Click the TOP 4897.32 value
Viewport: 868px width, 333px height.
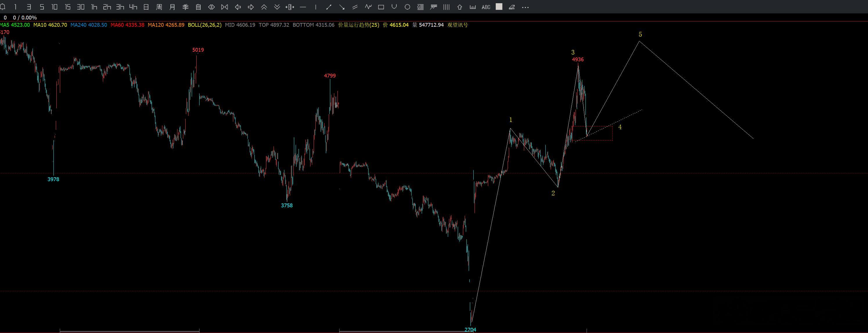click(x=274, y=25)
